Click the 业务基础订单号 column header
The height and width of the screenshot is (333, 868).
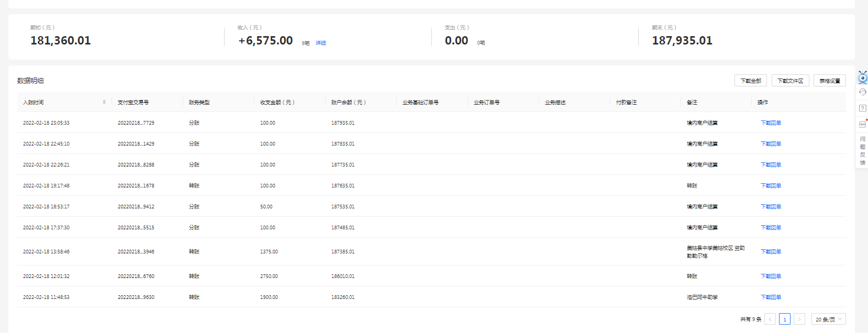click(x=420, y=102)
